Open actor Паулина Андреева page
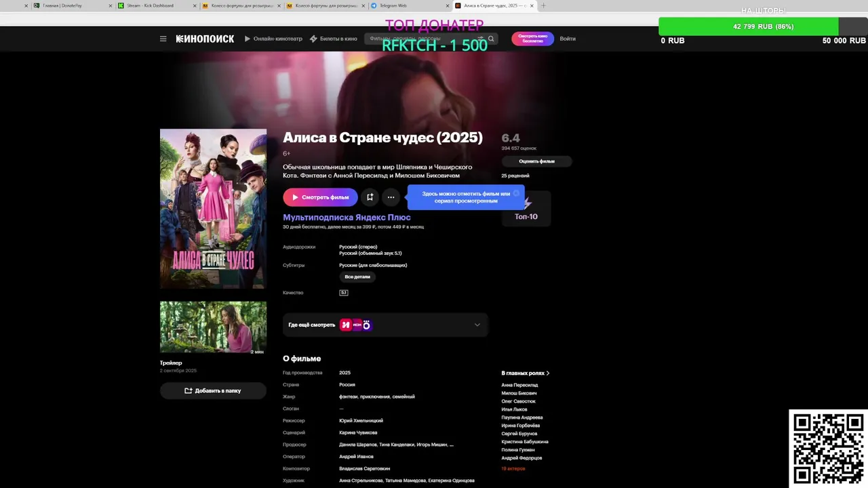 click(522, 418)
